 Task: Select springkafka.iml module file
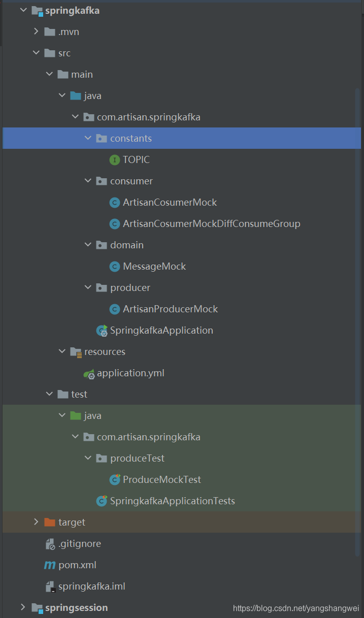(x=91, y=587)
